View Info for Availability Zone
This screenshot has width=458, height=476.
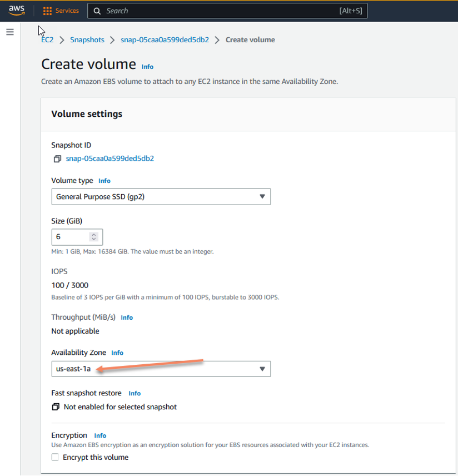pyautogui.click(x=117, y=353)
